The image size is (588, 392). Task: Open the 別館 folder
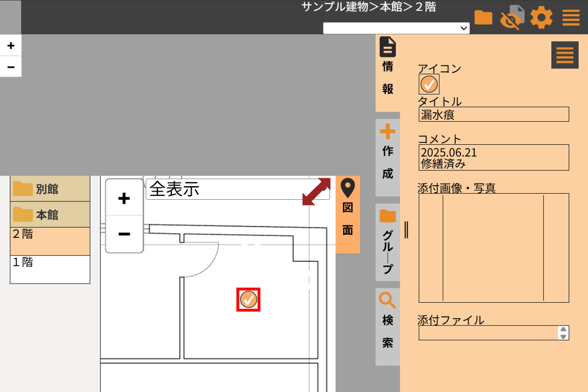coord(50,189)
